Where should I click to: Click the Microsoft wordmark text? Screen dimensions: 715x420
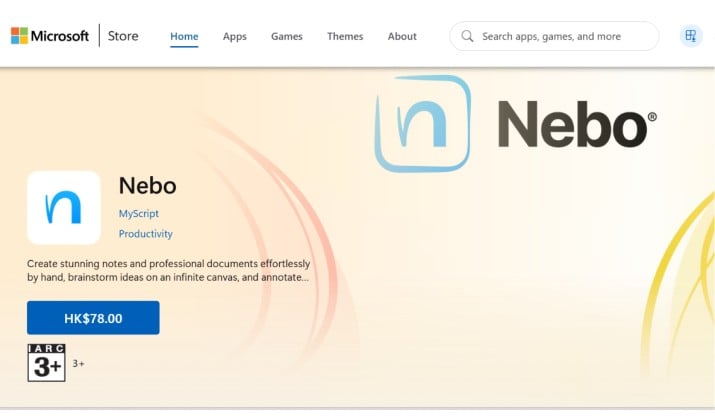[60, 36]
